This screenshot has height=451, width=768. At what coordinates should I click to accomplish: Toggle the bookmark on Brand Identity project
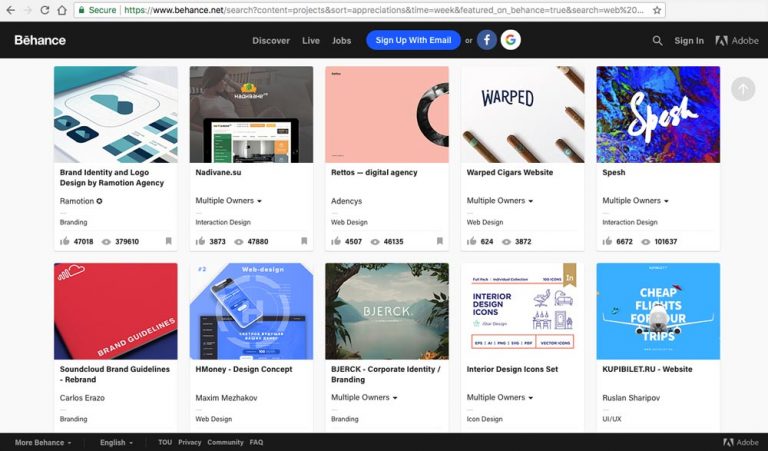(x=168, y=241)
